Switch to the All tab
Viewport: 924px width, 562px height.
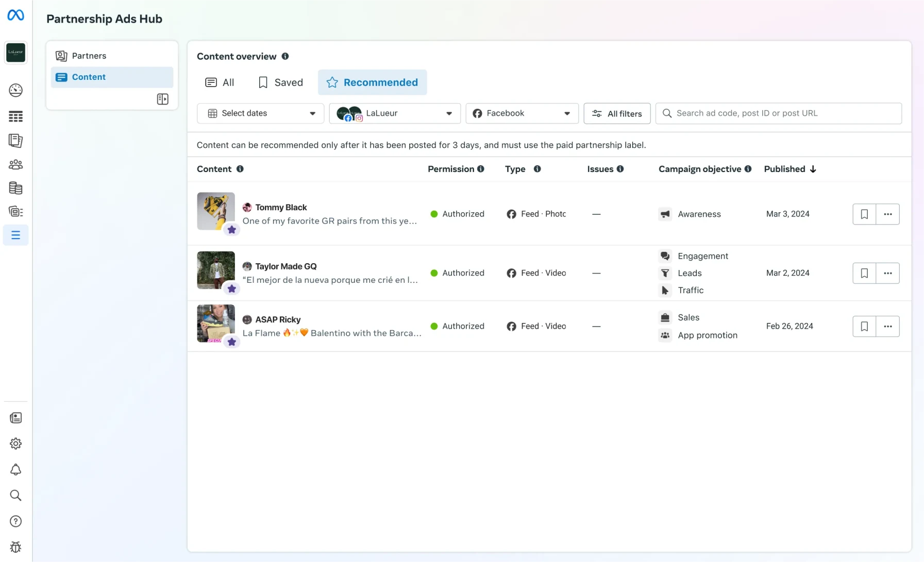pyautogui.click(x=219, y=82)
